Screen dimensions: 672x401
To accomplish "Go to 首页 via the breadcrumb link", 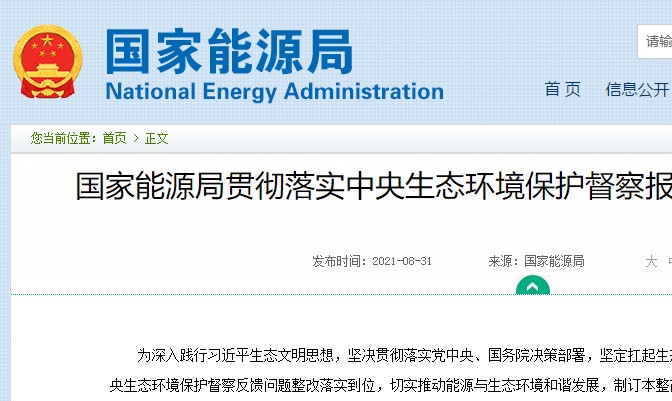I will pyautogui.click(x=114, y=138).
